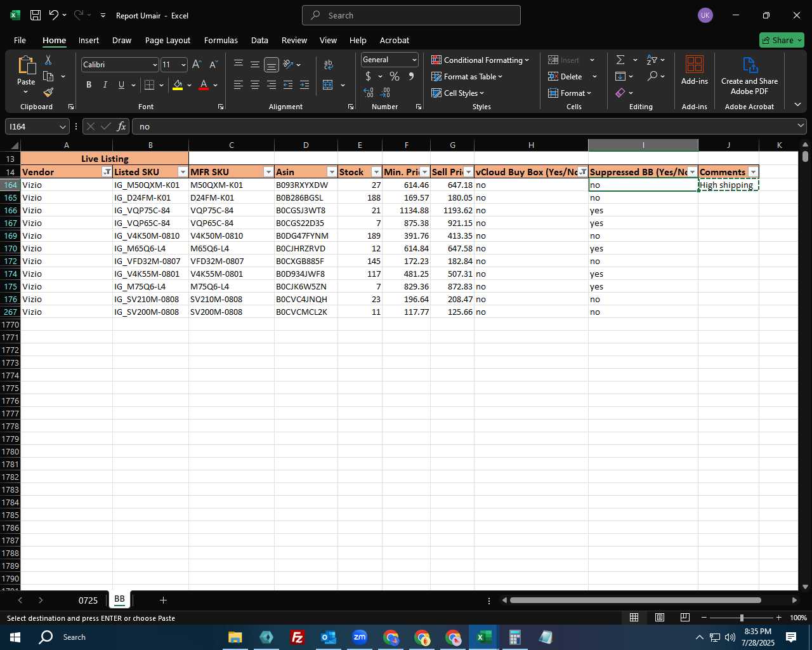
Task: Apply Percent Style number format
Action: (x=395, y=76)
